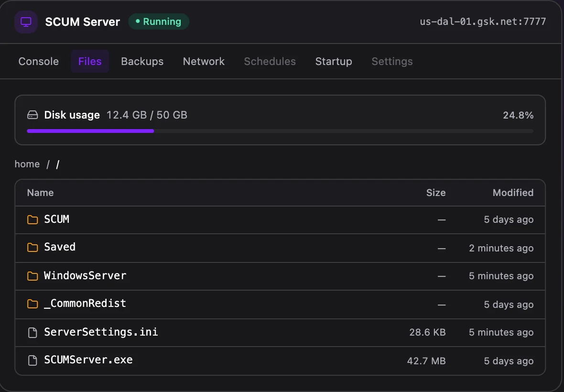This screenshot has width=564, height=392.
Task: Click the Size column header
Action: point(436,193)
